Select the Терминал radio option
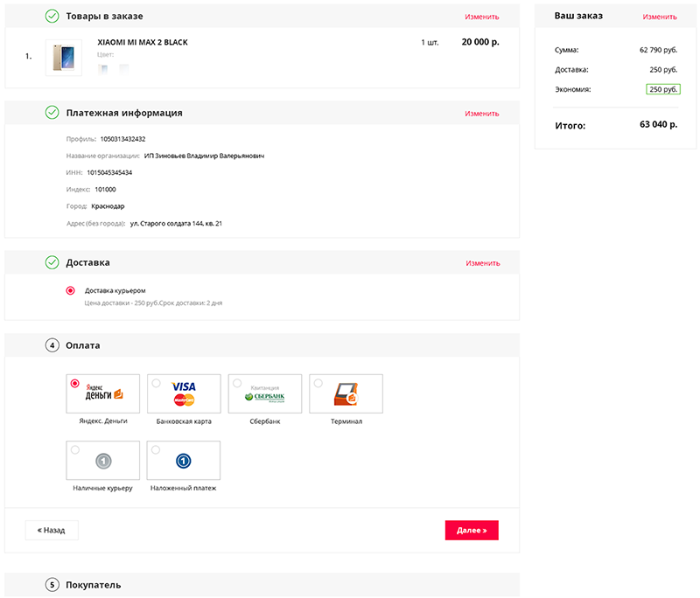Viewport: 700px width, 598px height. pos(318,383)
